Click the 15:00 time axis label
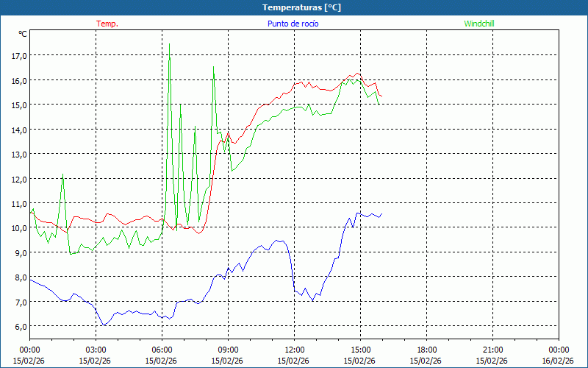Image resolution: width=588 pixels, height=368 pixels. point(360,350)
